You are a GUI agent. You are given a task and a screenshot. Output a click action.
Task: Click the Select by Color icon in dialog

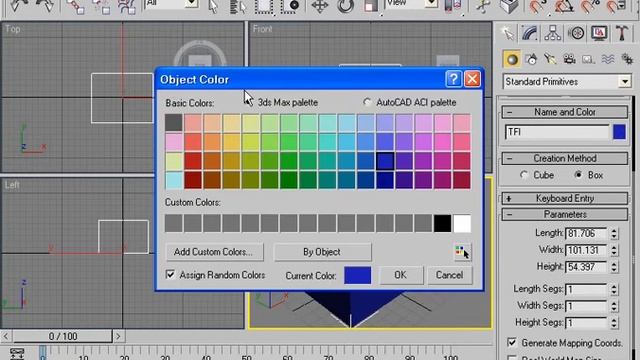coord(462,252)
